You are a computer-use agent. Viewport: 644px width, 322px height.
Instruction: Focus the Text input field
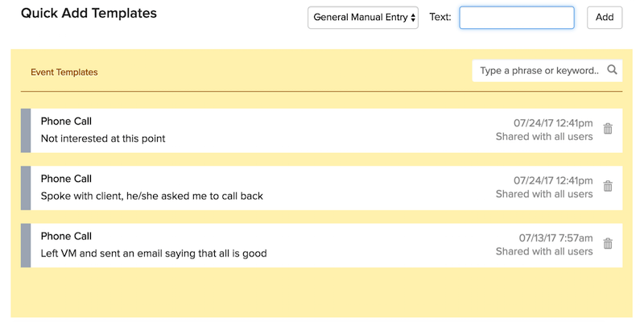(517, 17)
